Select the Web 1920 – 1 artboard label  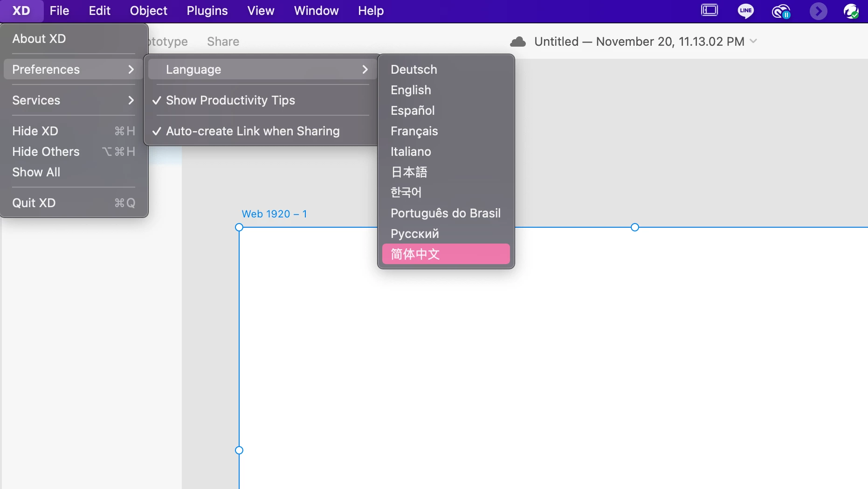[274, 214]
